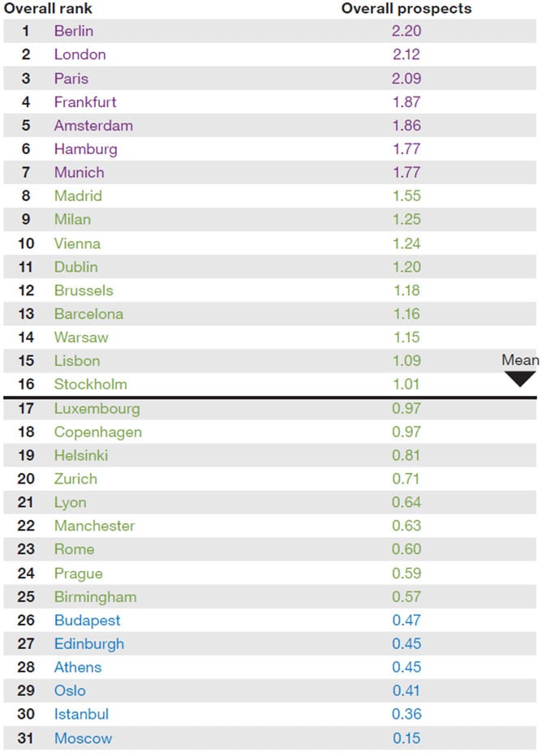This screenshot has height=756, width=542.
Task: Click rank number 25 beside Birmingham
Action: point(27,597)
